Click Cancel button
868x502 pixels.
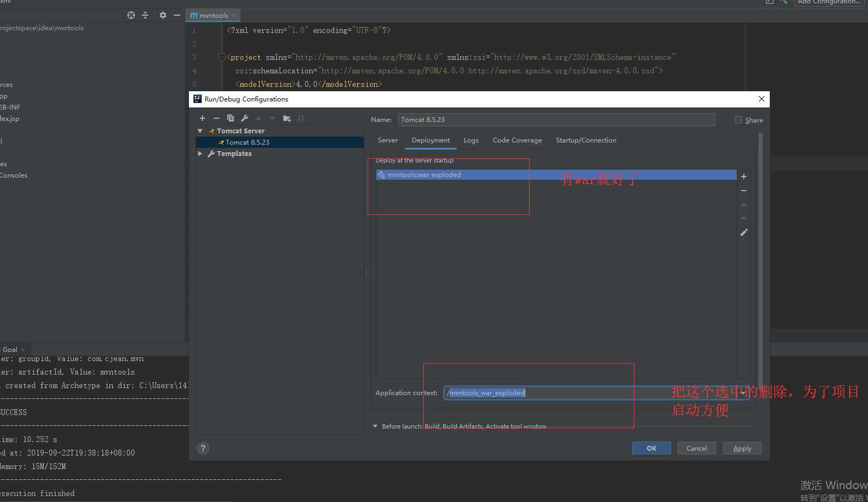[x=697, y=448]
